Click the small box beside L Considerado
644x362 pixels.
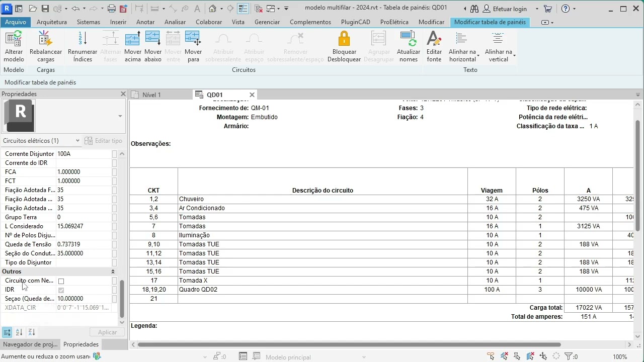coord(114,226)
